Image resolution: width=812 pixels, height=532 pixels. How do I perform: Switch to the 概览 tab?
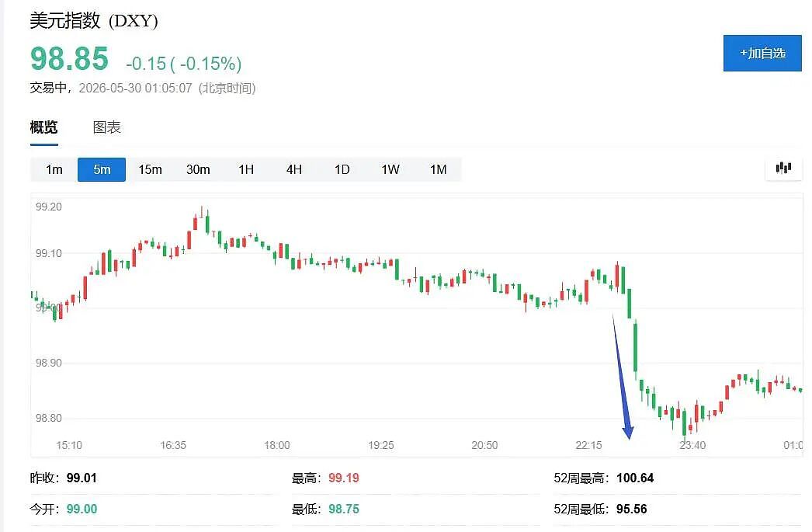[44, 127]
